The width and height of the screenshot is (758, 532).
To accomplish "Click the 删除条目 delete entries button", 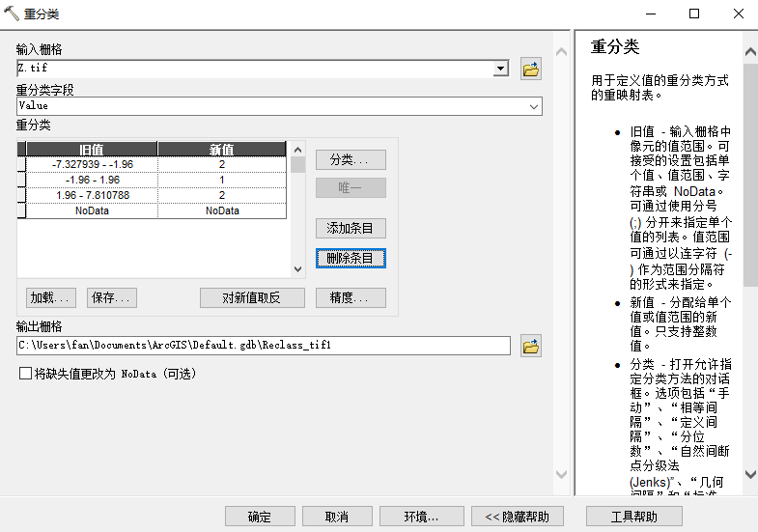I will 351,259.
